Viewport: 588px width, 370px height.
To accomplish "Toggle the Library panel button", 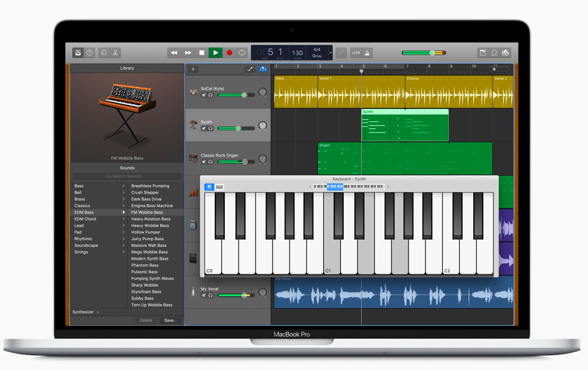I will (x=78, y=52).
